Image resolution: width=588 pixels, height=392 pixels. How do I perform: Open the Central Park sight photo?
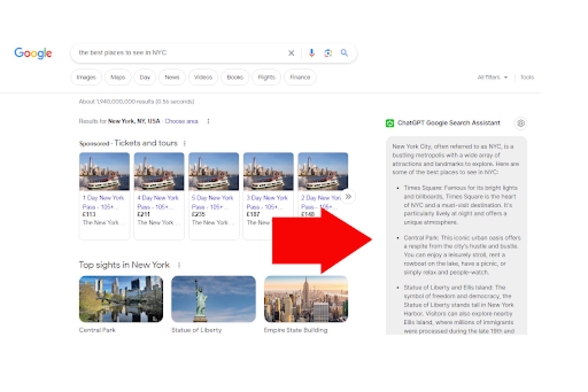121,299
